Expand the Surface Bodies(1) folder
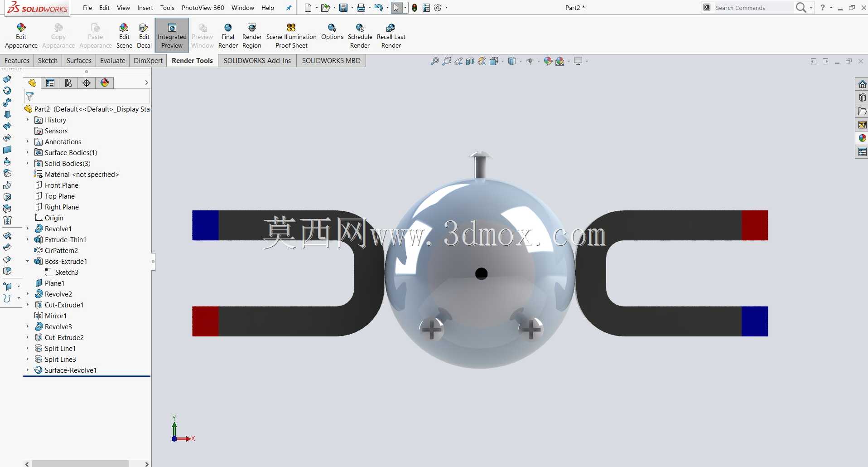 point(27,152)
